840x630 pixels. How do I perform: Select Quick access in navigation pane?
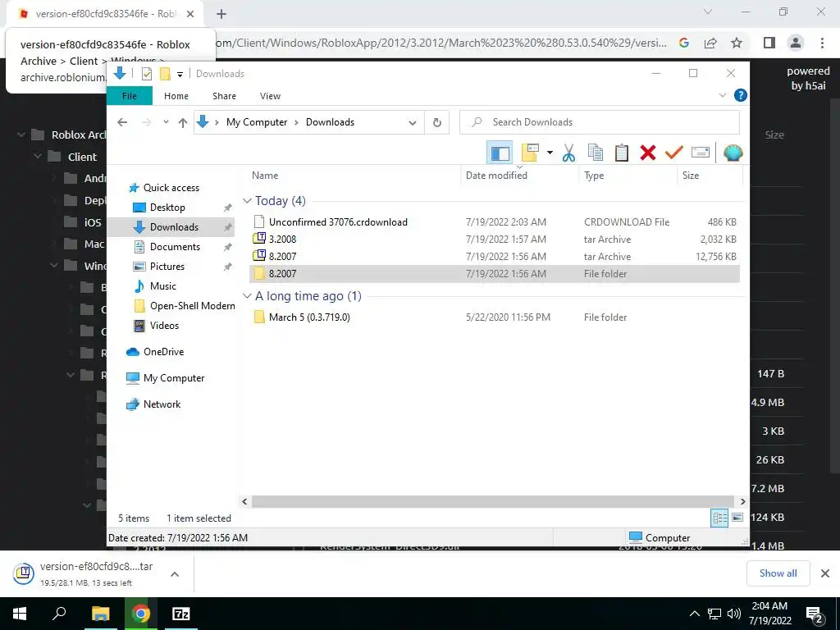pyautogui.click(x=171, y=188)
